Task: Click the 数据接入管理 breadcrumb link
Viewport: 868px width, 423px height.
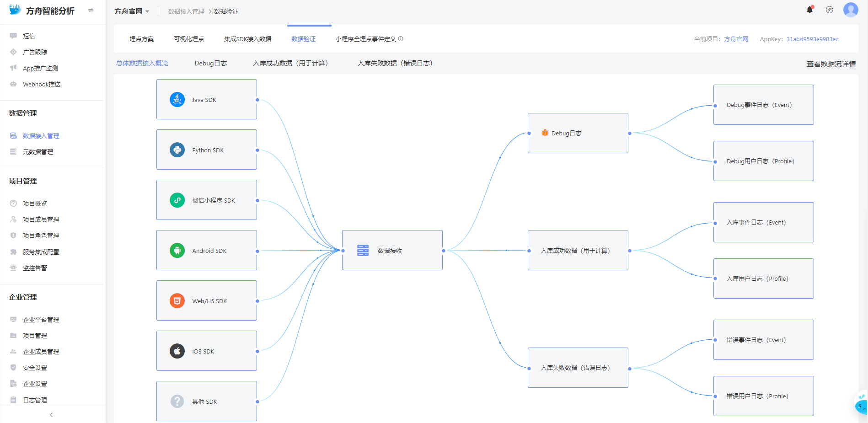Action: pyautogui.click(x=186, y=11)
